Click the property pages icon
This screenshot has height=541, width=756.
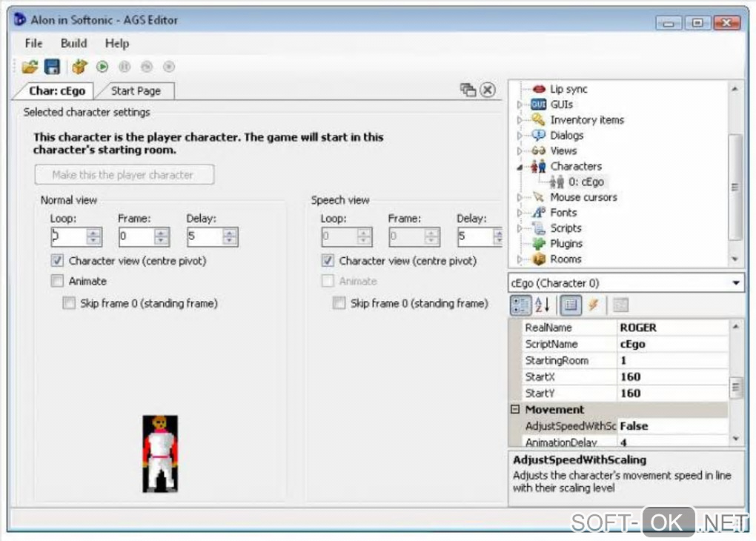[x=620, y=305]
